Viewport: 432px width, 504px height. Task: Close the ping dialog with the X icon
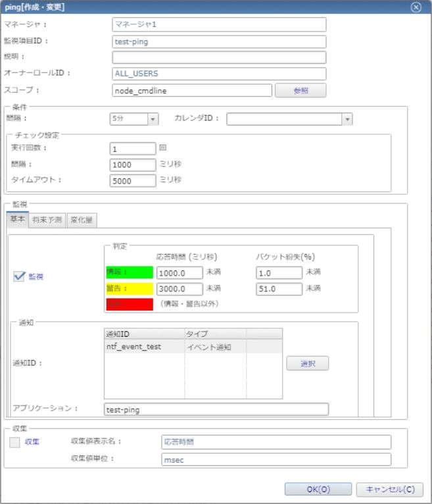[416, 7]
